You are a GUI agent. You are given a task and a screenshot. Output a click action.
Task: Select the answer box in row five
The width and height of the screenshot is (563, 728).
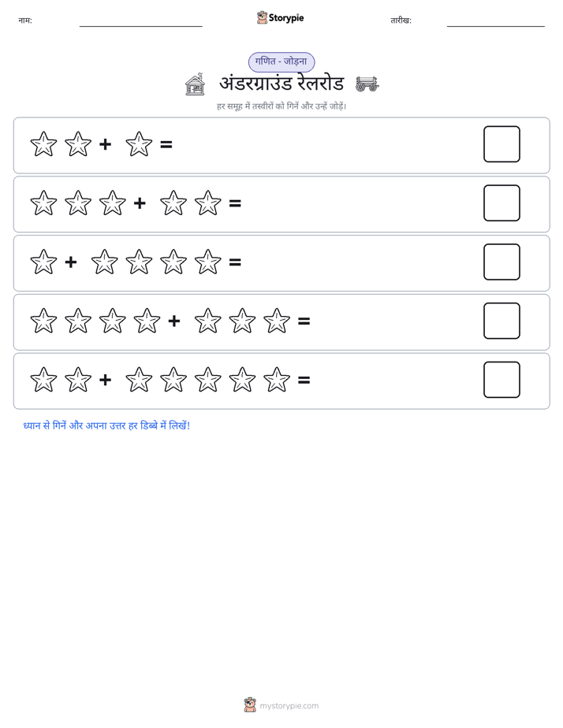(501, 380)
